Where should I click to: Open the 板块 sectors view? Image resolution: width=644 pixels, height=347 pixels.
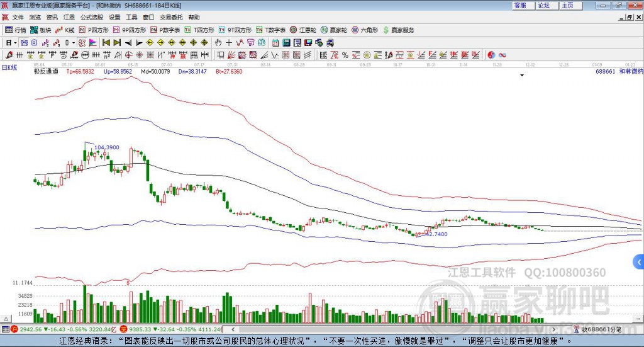point(41,30)
